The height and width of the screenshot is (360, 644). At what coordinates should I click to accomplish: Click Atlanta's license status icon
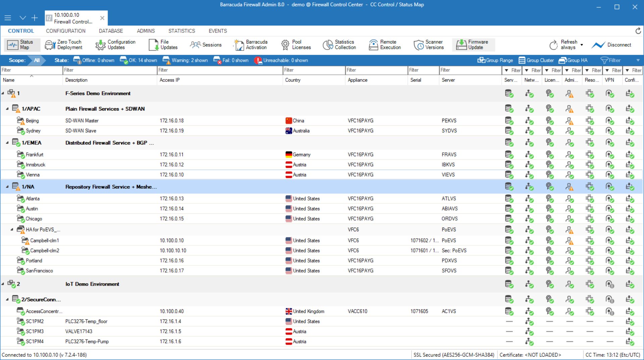549,198
